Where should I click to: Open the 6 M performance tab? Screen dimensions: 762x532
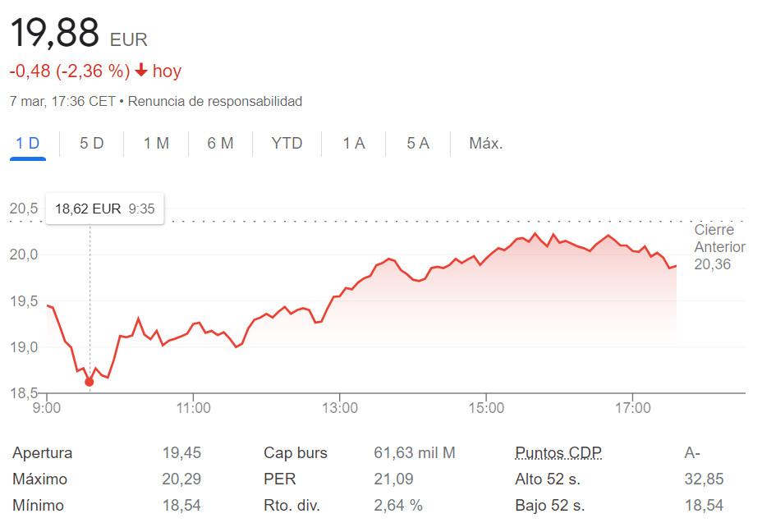point(219,143)
